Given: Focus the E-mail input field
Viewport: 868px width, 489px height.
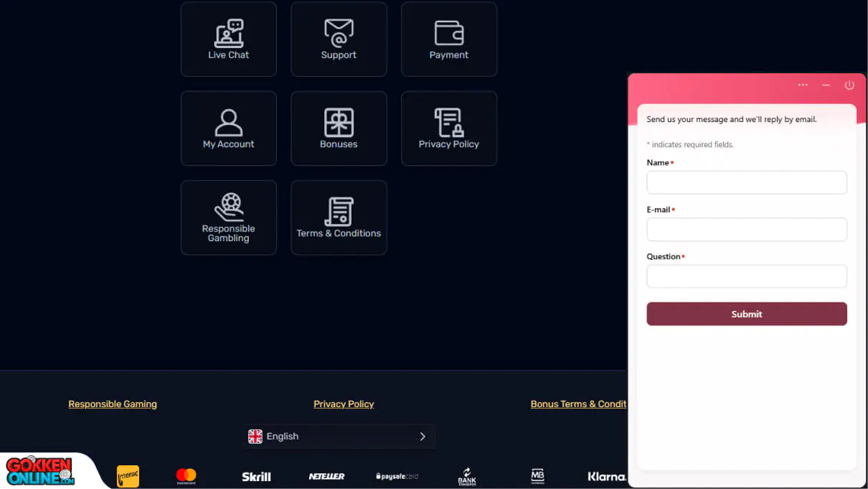Looking at the screenshot, I should click(x=746, y=230).
